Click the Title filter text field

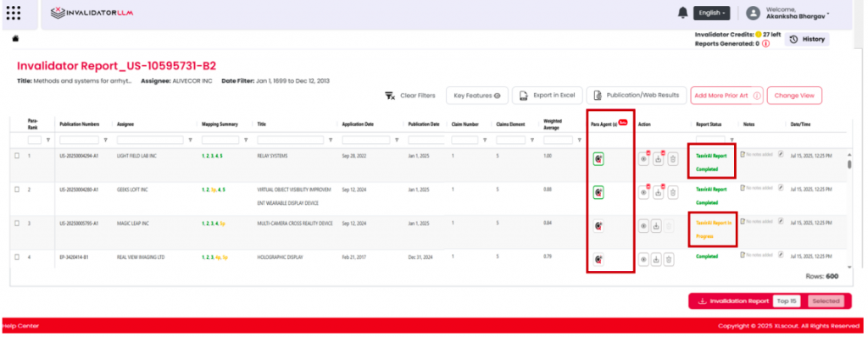[292, 140]
